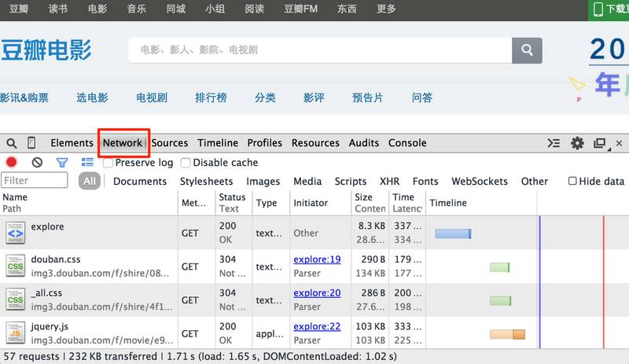The image size is (629, 364).
Task: Enable Preserve log checkbox
Action: [x=108, y=163]
